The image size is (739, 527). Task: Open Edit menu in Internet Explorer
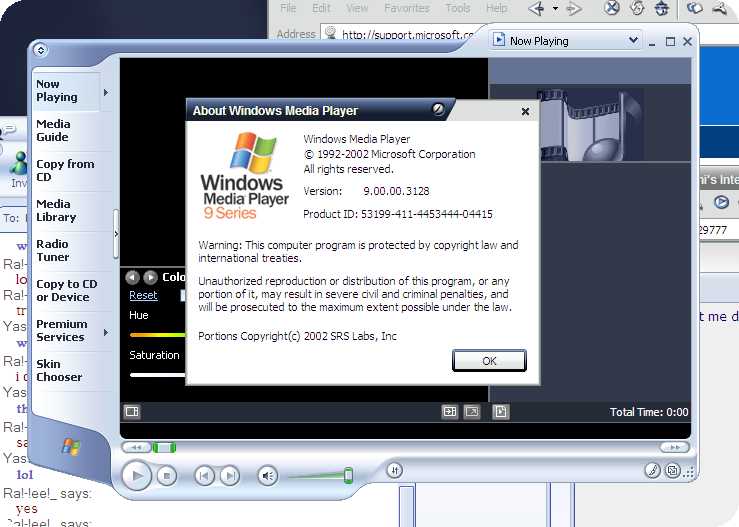321,8
